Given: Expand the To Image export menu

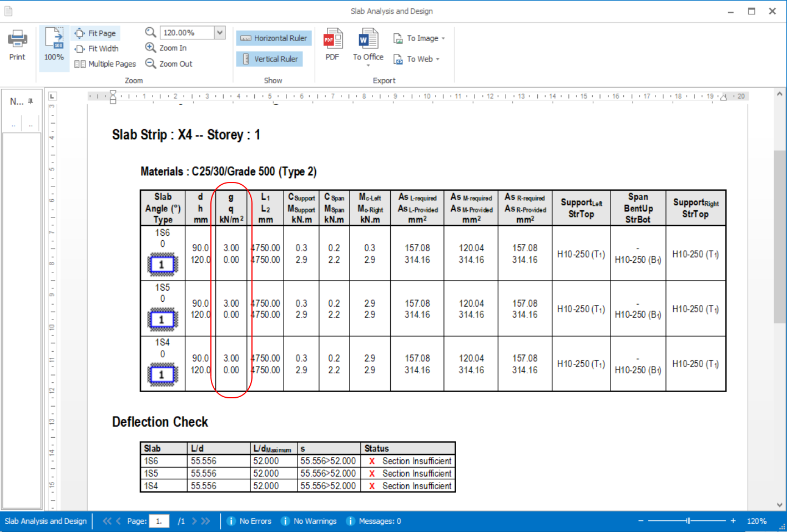Looking at the screenshot, I should (420, 38).
